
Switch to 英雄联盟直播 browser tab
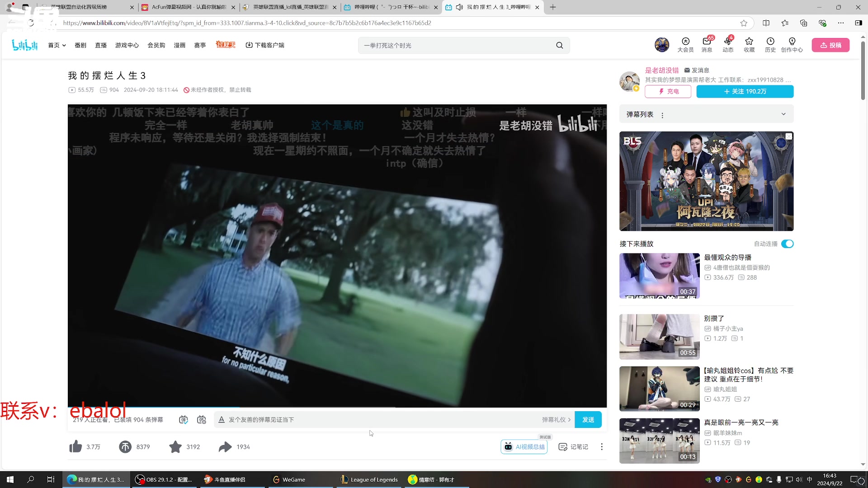(x=290, y=7)
